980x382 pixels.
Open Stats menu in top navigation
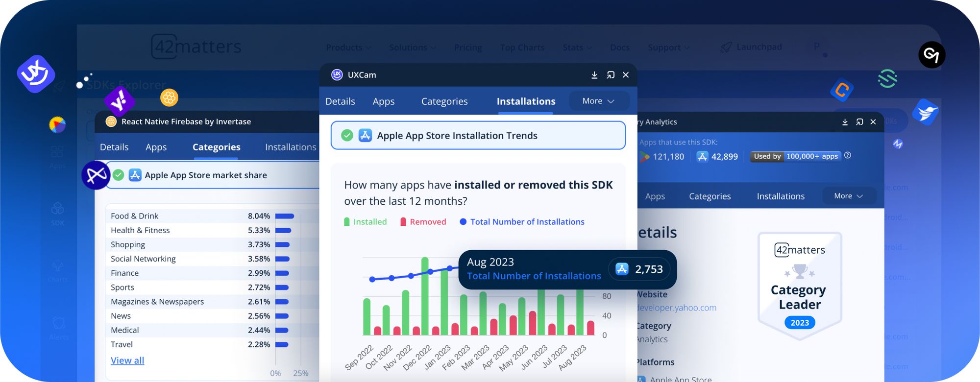point(577,48)
